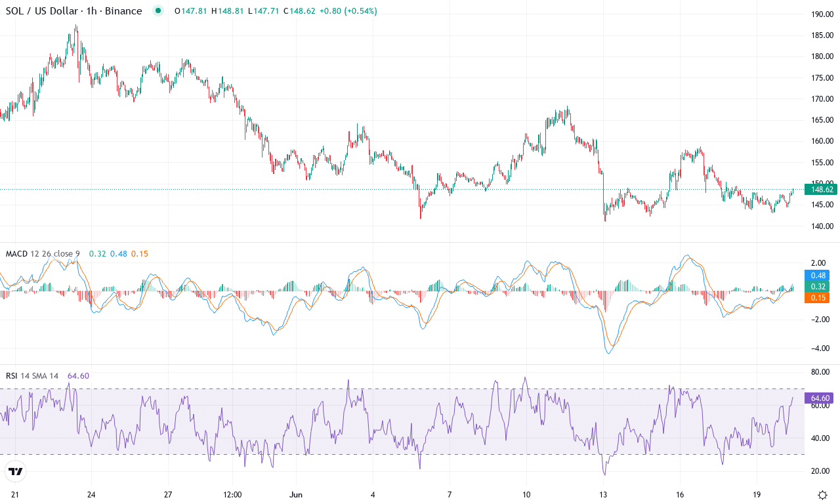The width and height of the screenshot is (840, 504).
Task: Click the 24 date axis label
Action: pyautogui.click(x=91, y=494)
